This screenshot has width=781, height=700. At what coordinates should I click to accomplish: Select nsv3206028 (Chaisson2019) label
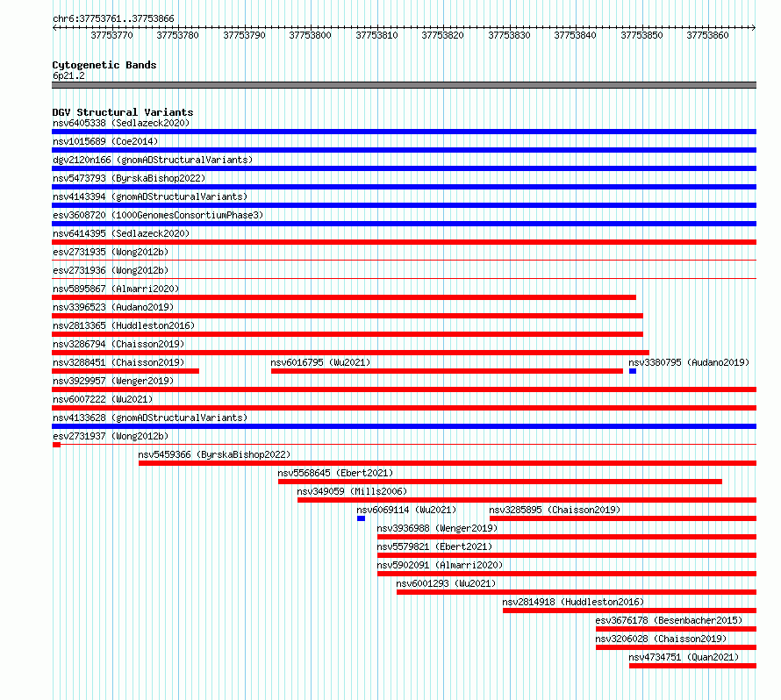tap(661, 639)
